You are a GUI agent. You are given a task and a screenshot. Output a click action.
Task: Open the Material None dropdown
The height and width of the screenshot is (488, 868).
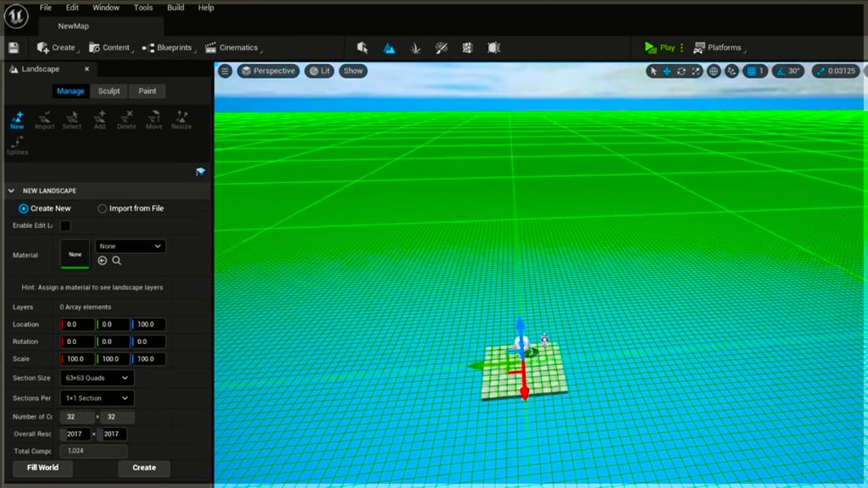click(130, 247)
